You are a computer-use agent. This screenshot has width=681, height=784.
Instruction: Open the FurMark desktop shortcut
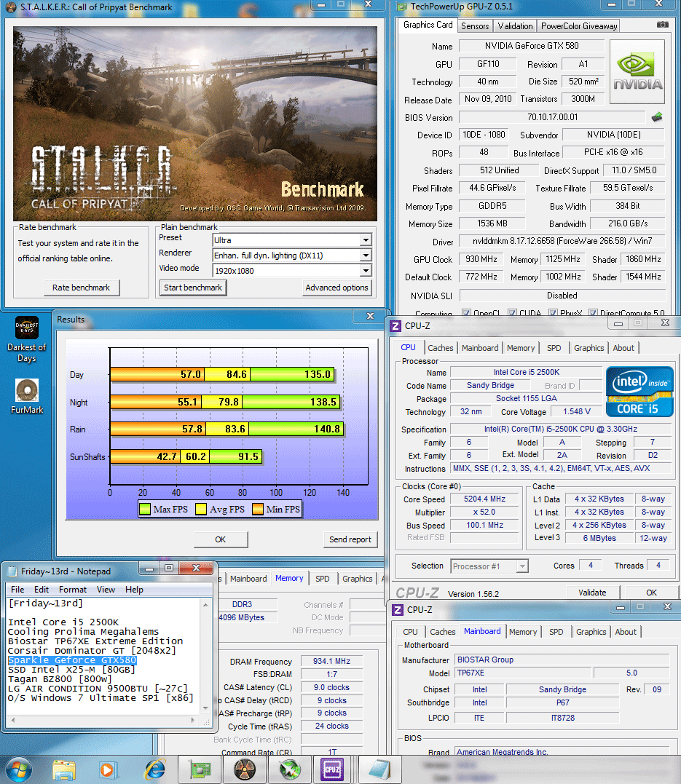(x=26, y=397)
